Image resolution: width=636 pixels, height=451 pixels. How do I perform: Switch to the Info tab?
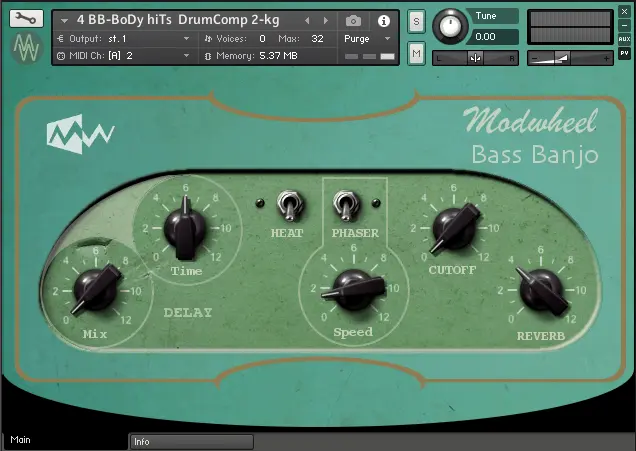point(191,442)
